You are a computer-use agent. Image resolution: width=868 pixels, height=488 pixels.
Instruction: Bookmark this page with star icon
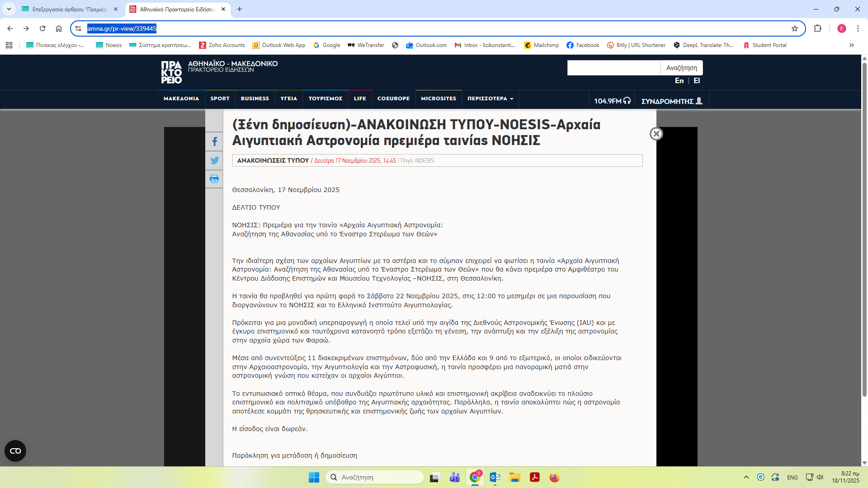[794, 28]
